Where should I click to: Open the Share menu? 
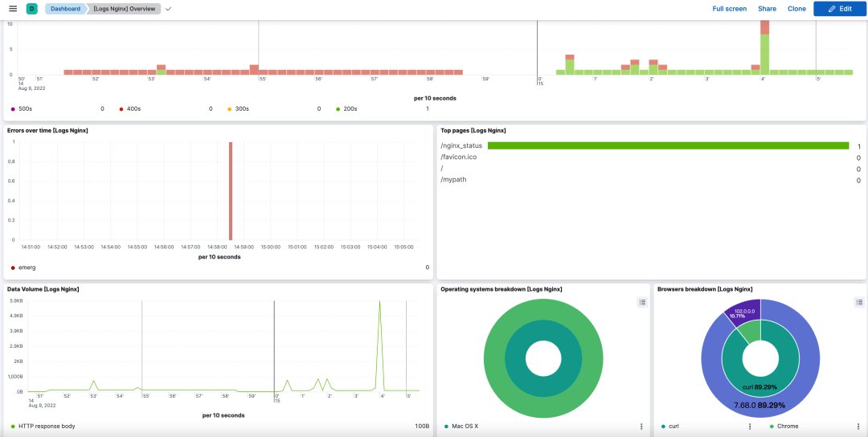click(767, 9)
